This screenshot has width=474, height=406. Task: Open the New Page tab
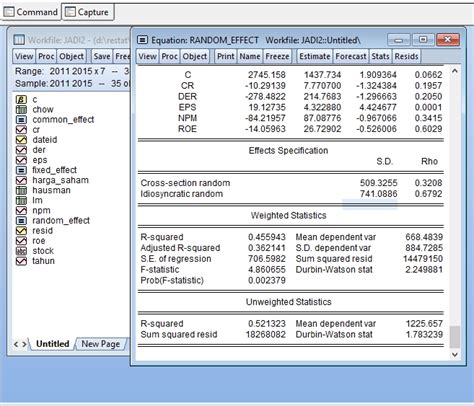click(101, 344)
